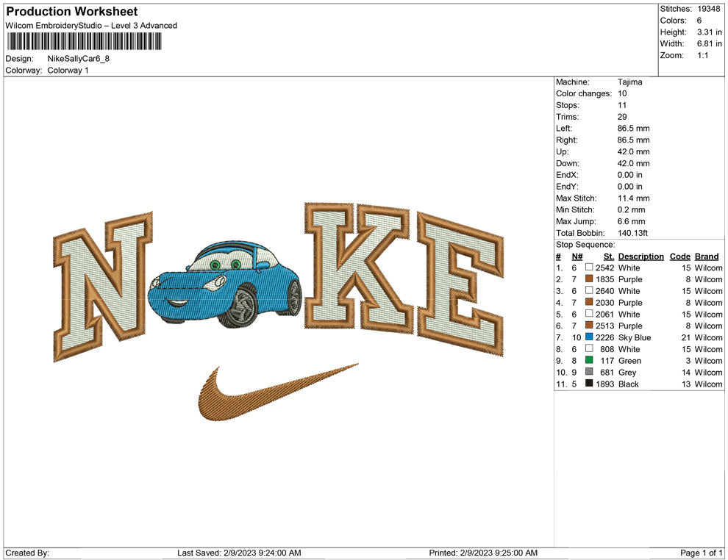The image size is (728, 560).
Task: Click the Production Worksheet title
Action: point(71,12)
